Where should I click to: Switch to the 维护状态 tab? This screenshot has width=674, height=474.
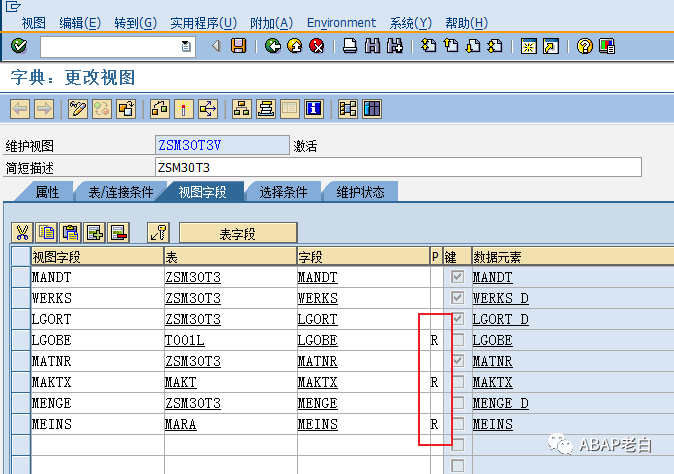tap(360, 192)
